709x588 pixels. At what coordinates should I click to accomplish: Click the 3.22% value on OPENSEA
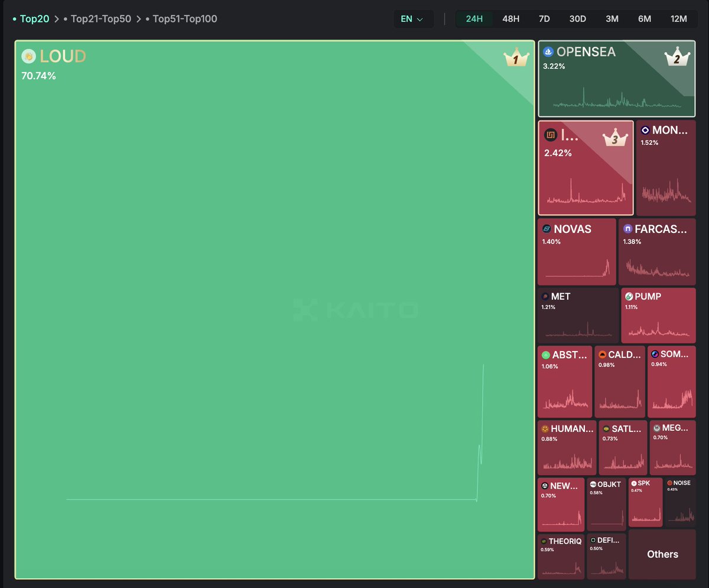554,66
